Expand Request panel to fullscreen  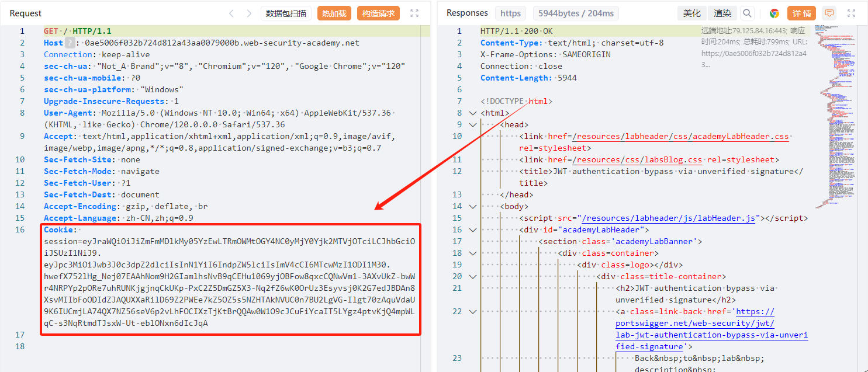414,13
